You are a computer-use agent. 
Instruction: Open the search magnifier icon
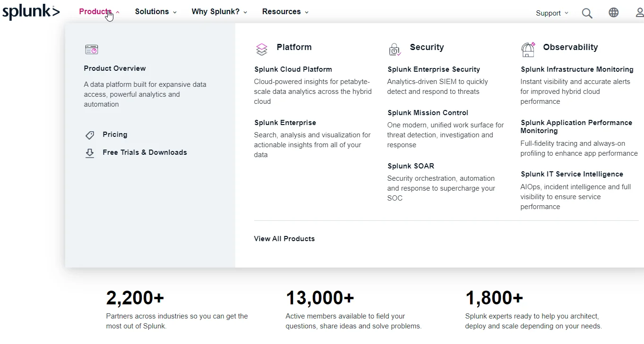(x=587, y=13)
